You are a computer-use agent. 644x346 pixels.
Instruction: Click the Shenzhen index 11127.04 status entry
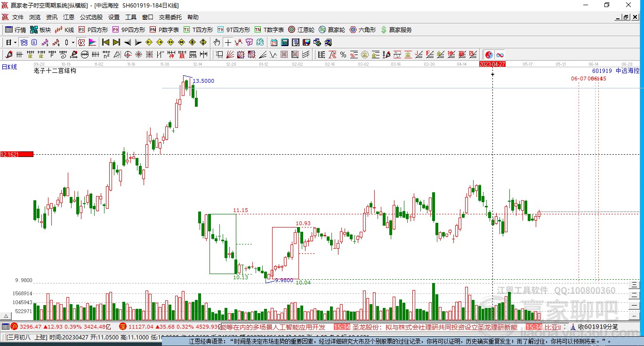[x=170, y=327]
